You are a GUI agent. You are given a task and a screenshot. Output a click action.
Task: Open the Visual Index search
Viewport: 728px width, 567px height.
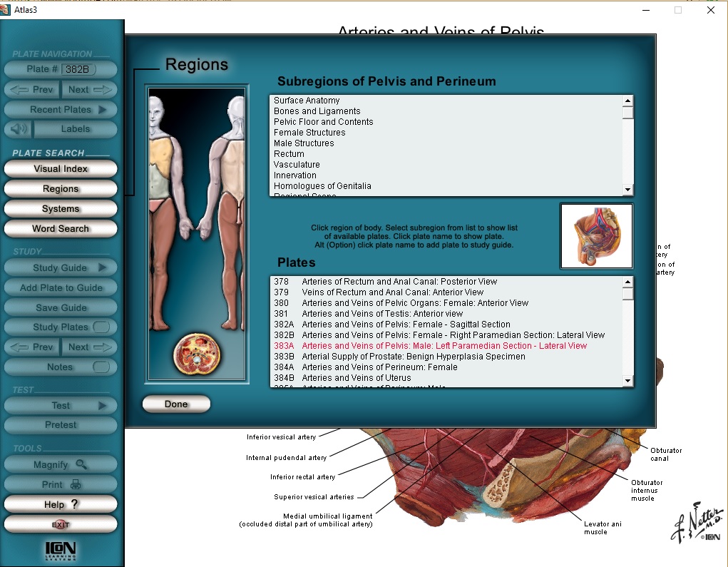coord(61,168)
